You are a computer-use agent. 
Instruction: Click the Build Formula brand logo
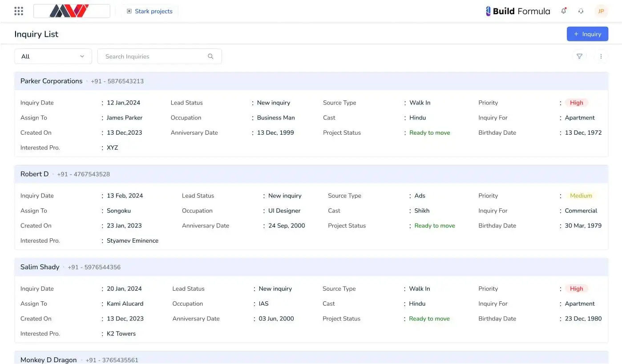coord(518,11)
